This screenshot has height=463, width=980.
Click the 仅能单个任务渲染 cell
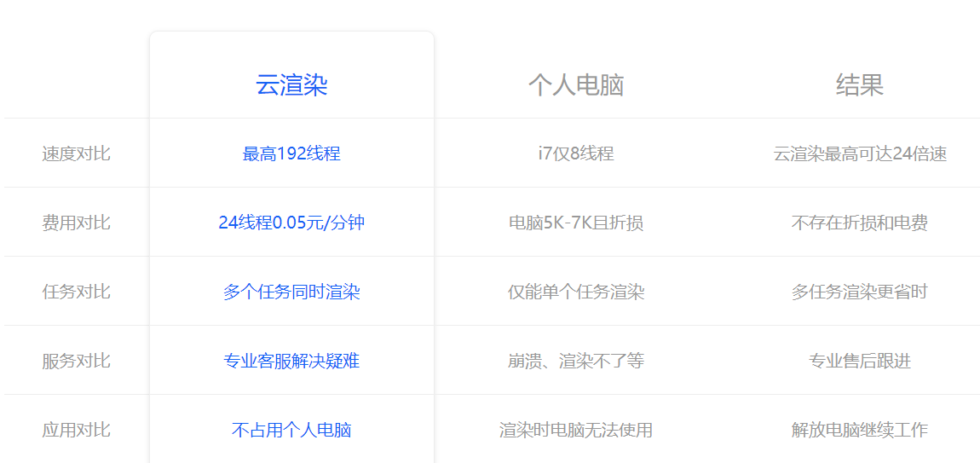tap(575, 292)
